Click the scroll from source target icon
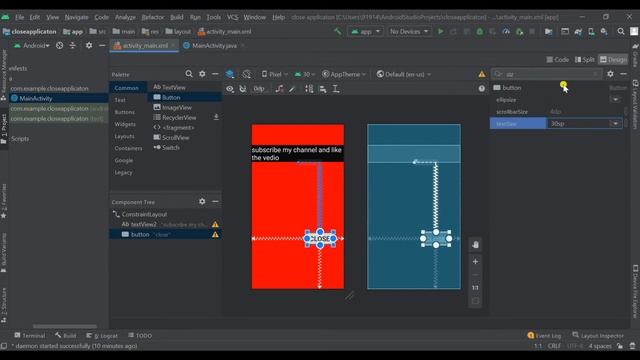Viewport: 640px width, 360px height. tap(60, 46)
